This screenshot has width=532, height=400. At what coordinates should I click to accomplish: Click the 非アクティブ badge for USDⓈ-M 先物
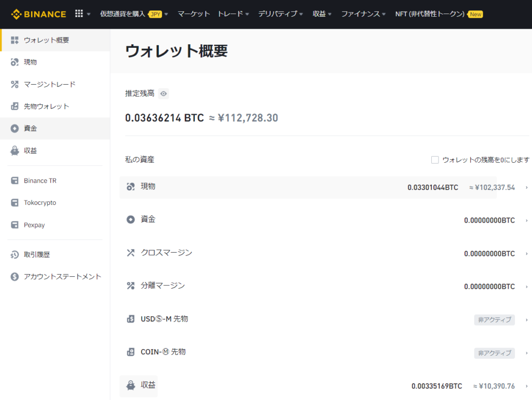[494, 320]
